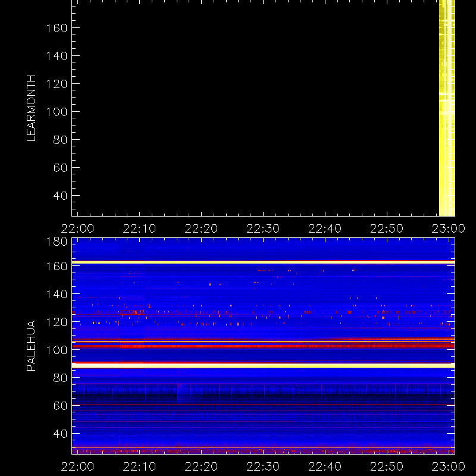The image size is (476, 476).
Task: Click Palehua plot's 22:00 time label
Action: click(77, 466)
